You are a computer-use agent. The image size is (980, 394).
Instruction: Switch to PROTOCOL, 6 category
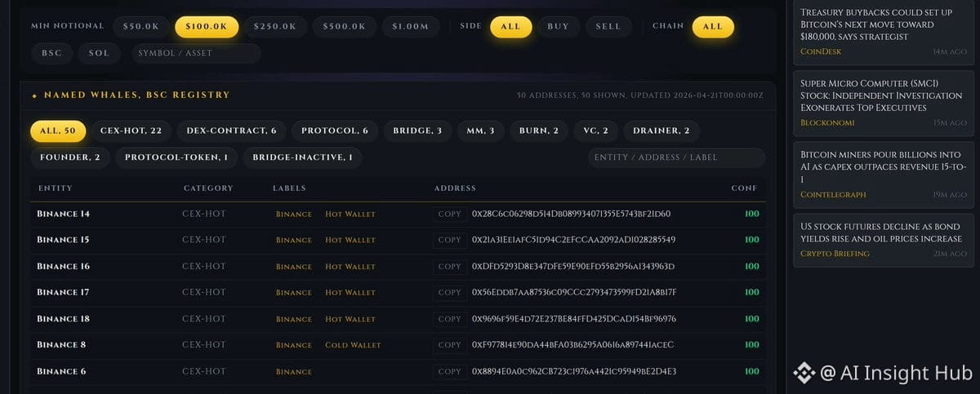pos(335,131)
